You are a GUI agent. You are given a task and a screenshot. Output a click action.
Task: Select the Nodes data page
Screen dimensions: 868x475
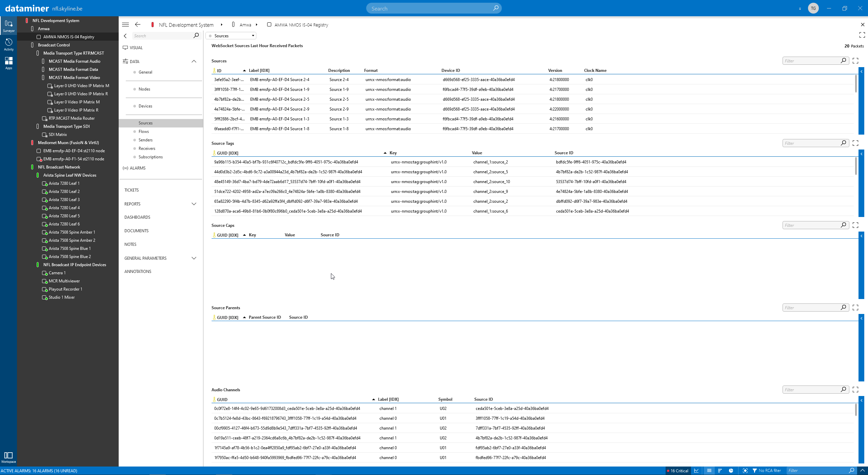(144, 89)
